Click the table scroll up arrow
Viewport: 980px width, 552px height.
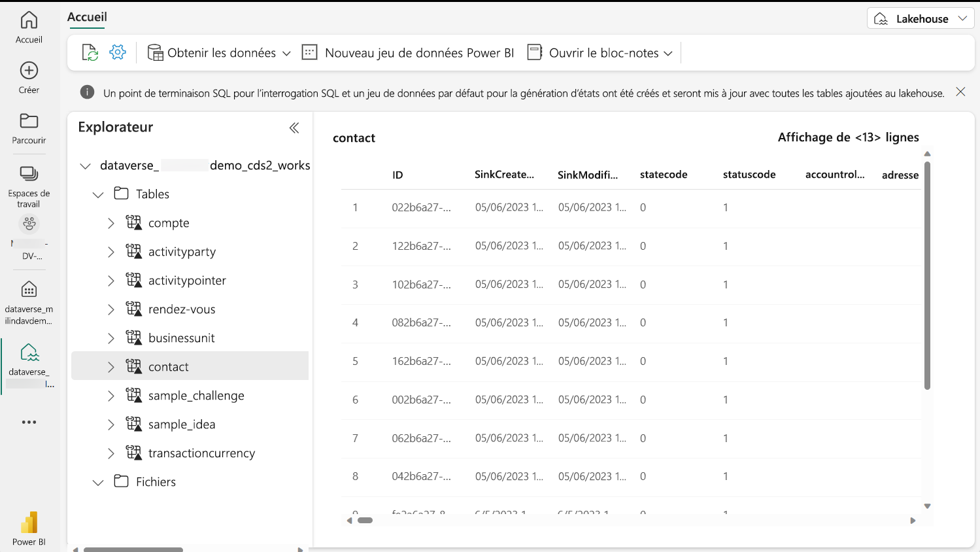click(x=927, y=154)
